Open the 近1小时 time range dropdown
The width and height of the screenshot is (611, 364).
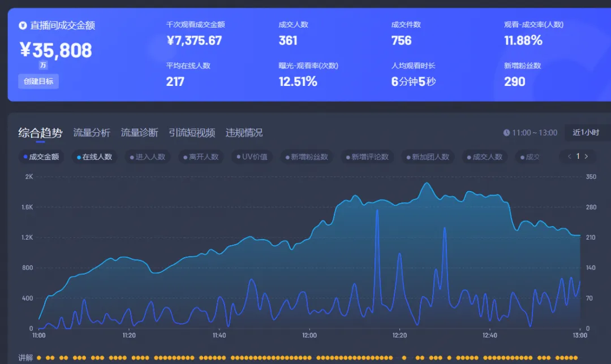coord(586,133)
